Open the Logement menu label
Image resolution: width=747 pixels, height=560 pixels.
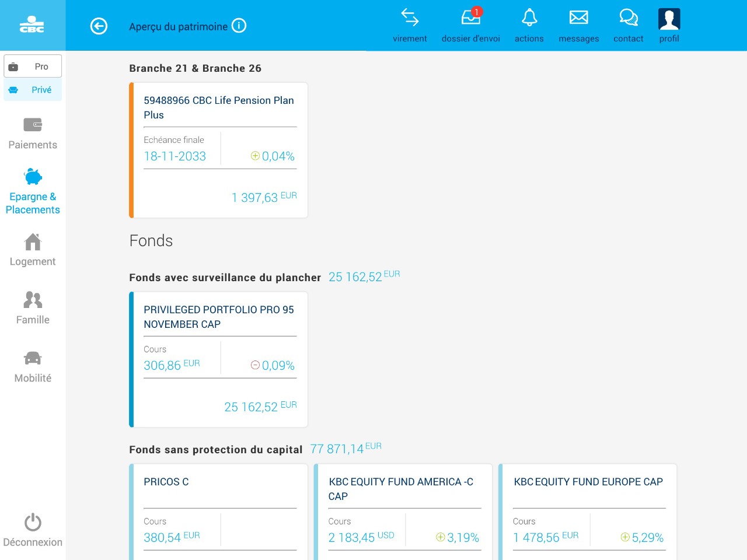(x=33, y=261)
